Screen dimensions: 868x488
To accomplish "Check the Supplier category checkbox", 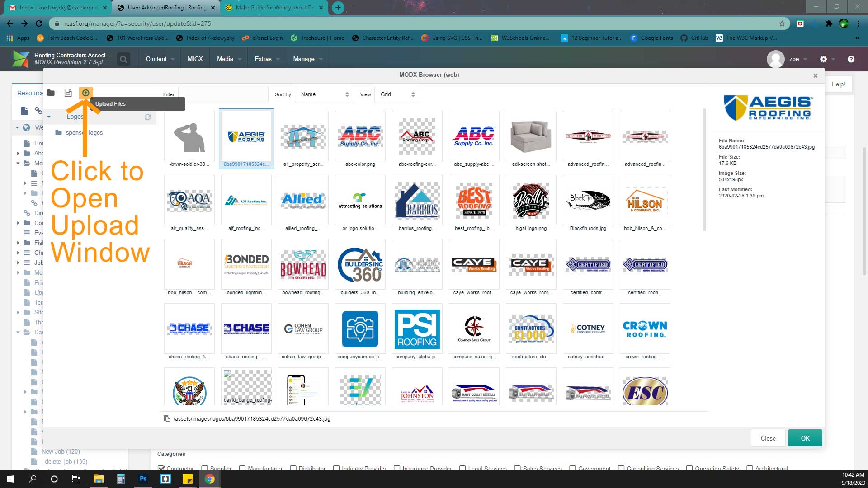I will click(x=205, y=468).
